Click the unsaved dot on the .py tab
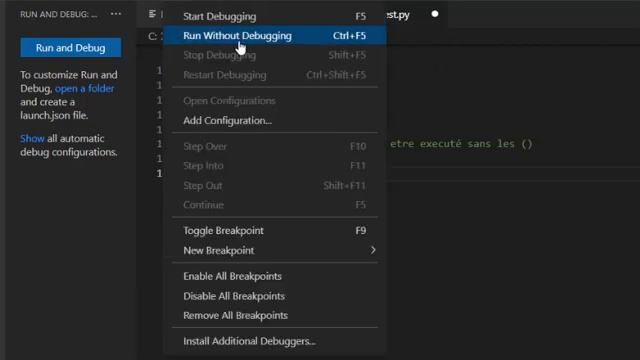Screen dimensions: 640x360 435,14
